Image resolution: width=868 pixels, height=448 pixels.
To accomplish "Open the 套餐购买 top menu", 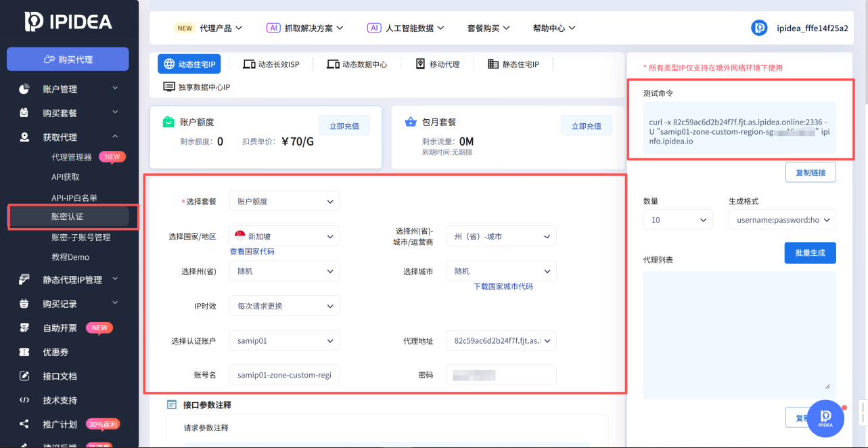I will tap(488, 28).
